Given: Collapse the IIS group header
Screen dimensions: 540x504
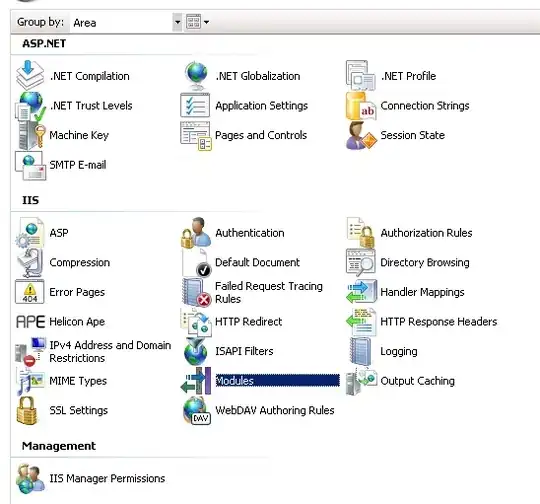Looking at the screenshot, I should [30, 200].
